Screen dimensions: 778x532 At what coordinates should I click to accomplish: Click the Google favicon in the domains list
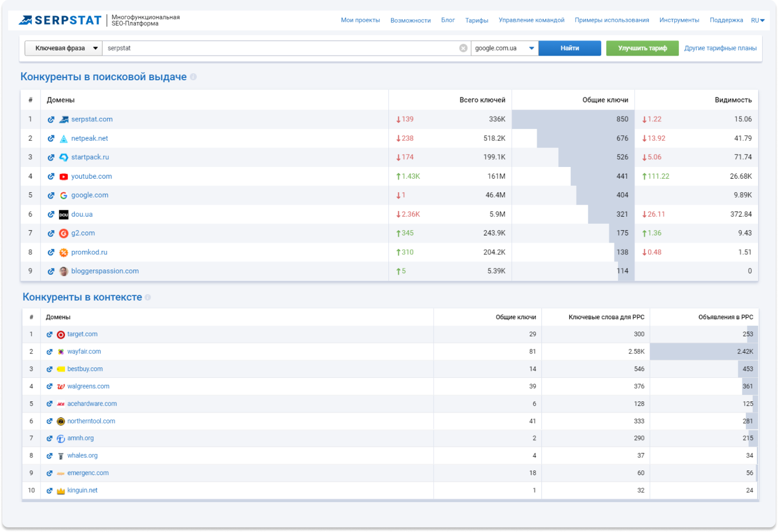pos(64,195)
